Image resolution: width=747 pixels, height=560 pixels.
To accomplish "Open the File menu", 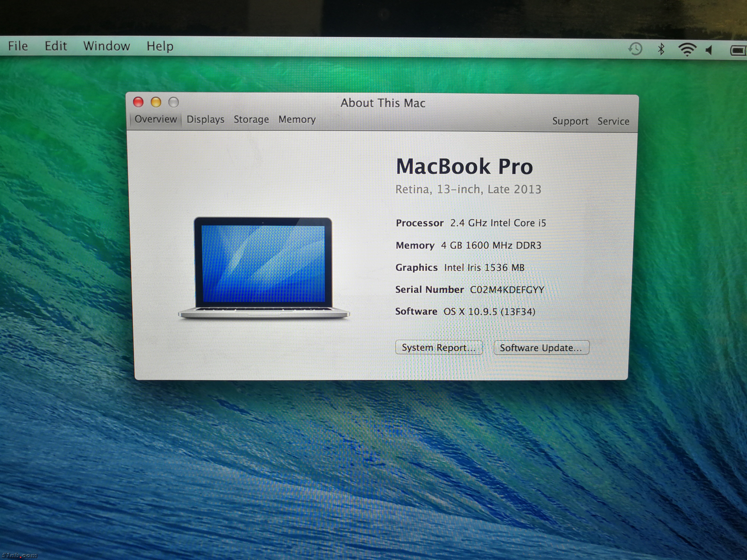I will [x=18, y=46].
